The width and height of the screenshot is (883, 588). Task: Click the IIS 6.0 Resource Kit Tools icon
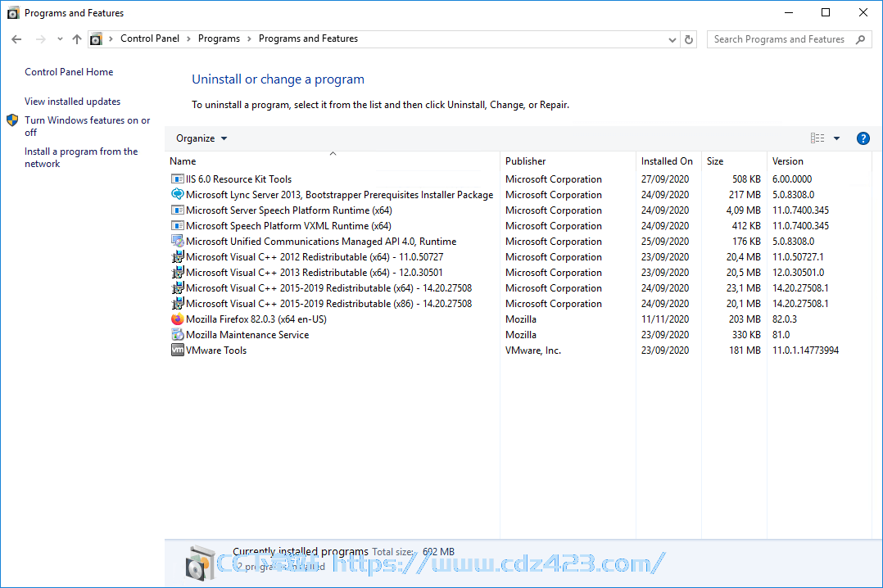[x=178, y=179]
